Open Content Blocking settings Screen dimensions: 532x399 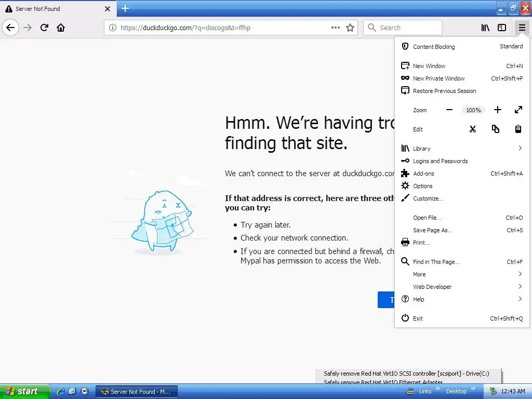(462, 46)
